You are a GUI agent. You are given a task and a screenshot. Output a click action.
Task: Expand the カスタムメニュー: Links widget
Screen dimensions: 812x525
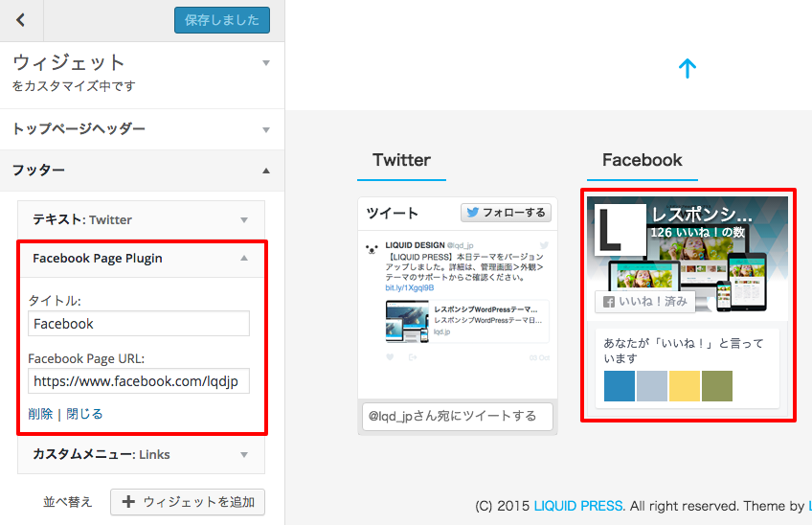[x=141, y=454]
